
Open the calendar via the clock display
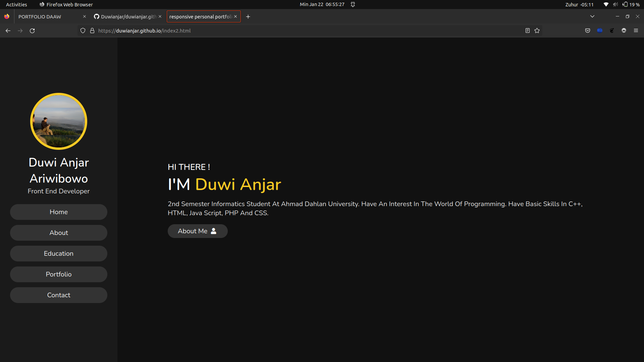[322, 4]
